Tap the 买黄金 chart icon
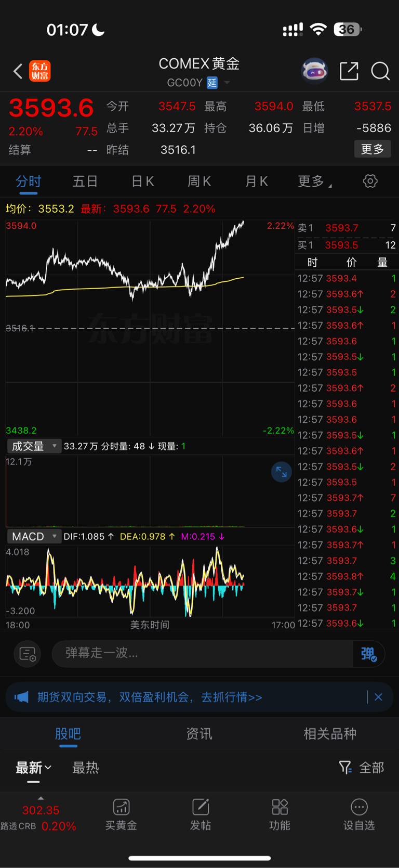This screenshot has height=868, width=399. pyautogui.click(x=121, y=807)
